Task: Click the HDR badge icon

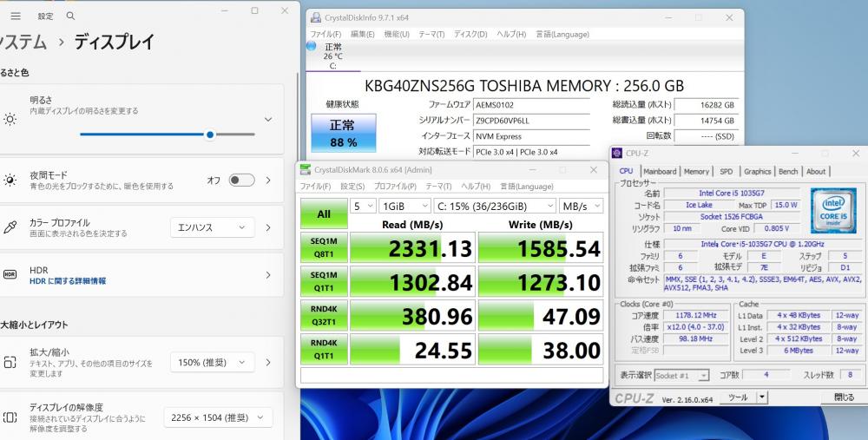Action: click(x=10, y=274)
